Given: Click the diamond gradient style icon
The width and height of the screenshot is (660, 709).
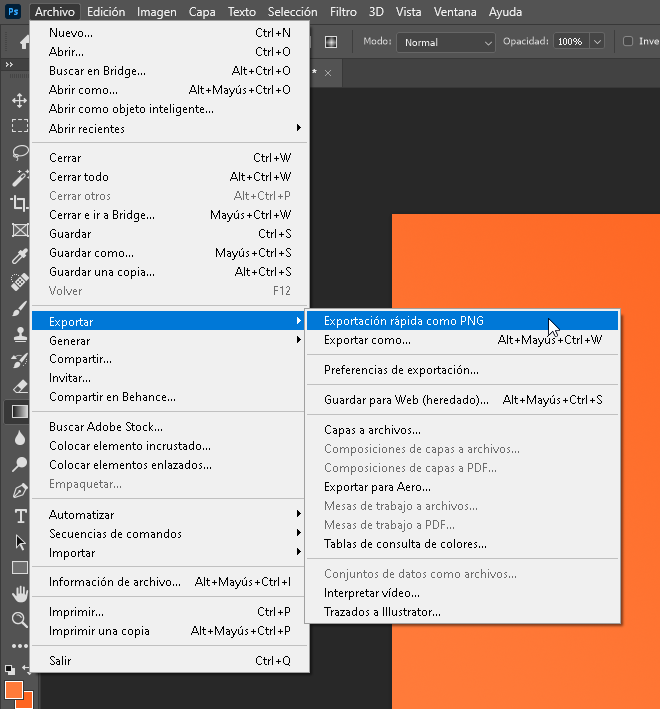Looking at the screenshot, I should (x=331, y=42).
